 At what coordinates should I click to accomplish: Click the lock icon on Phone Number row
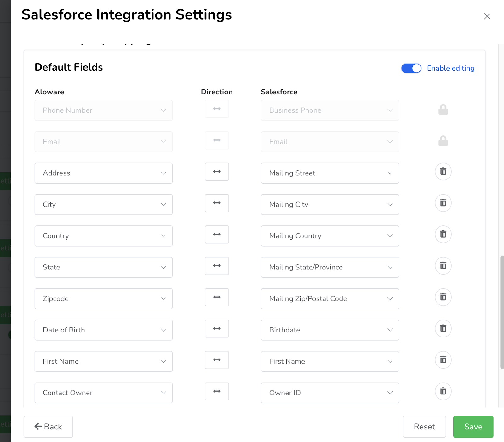coord(443,110)
